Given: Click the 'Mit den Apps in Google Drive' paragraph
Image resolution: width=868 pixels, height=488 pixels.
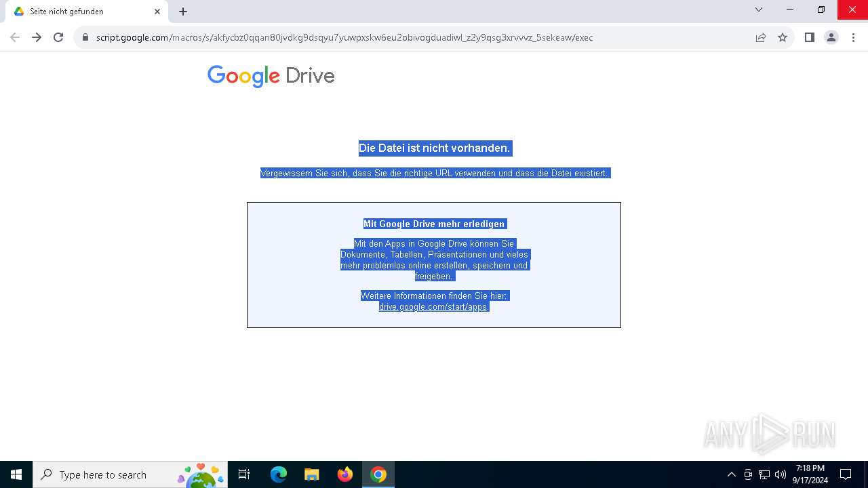Looking at the screenshot, I should tap(434, 260).
